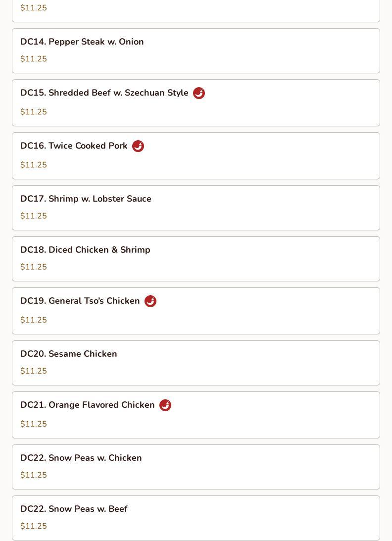This screenshot has height=541, width=392.
Task: Click the spicy icon beside General Tso's Chicken
Action: [x=150, y=301]
